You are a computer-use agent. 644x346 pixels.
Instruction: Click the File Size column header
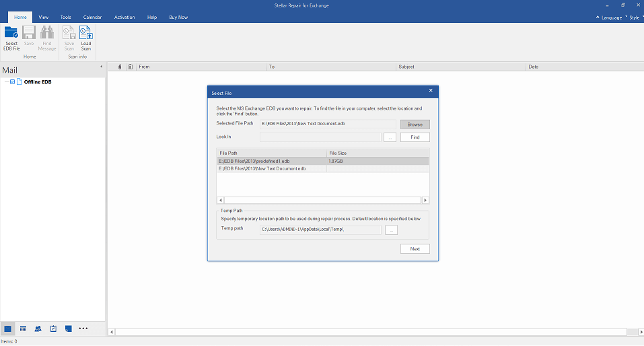pos(378,153)
